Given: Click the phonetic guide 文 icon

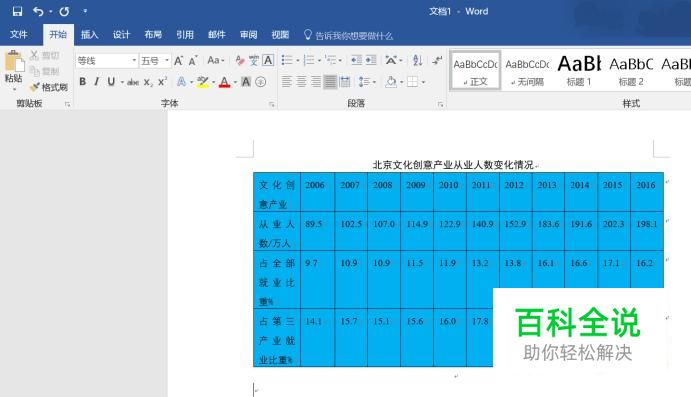Looking at the screenshot, I should point(254,60).
